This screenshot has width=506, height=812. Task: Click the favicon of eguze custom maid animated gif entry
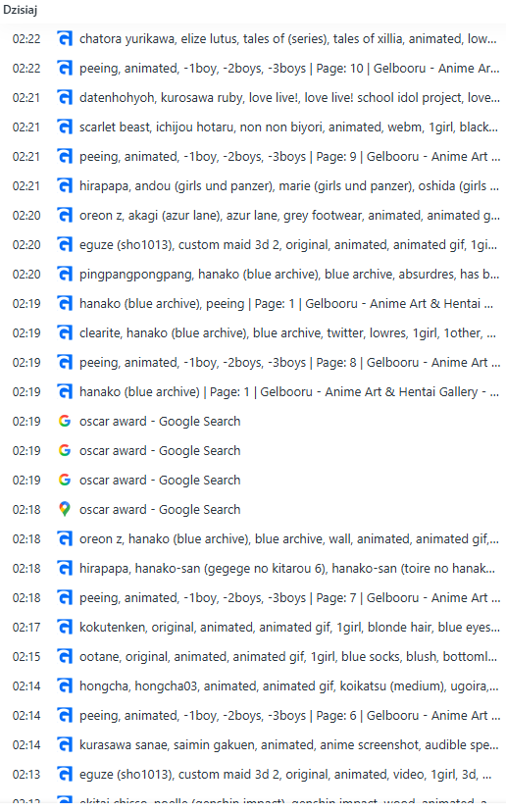64,244
